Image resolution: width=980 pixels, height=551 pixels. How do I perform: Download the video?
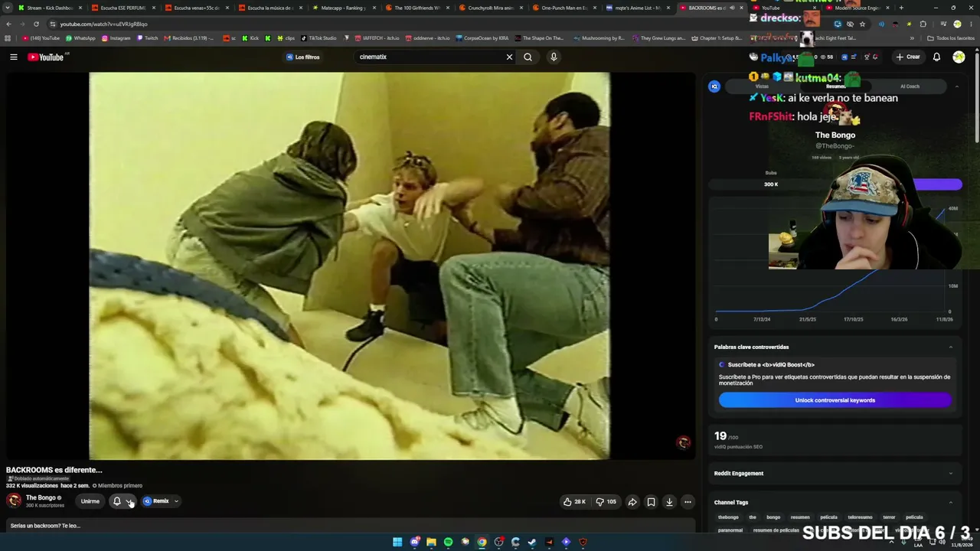click(669, 502)
